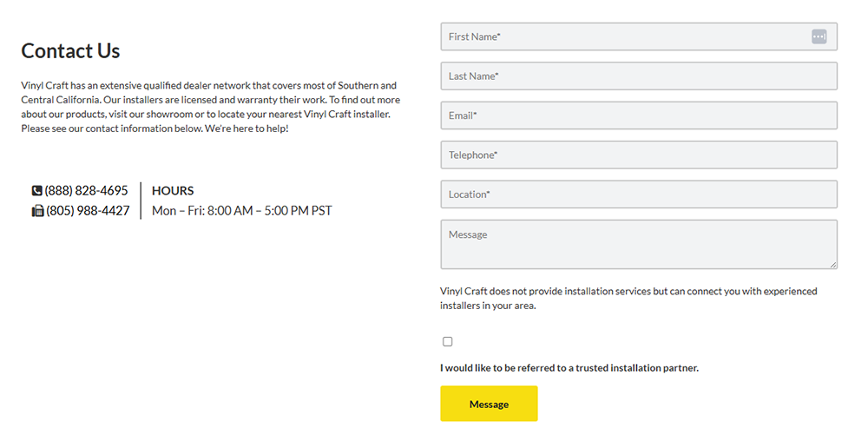Focus the First Name input field

coord(639,36)
